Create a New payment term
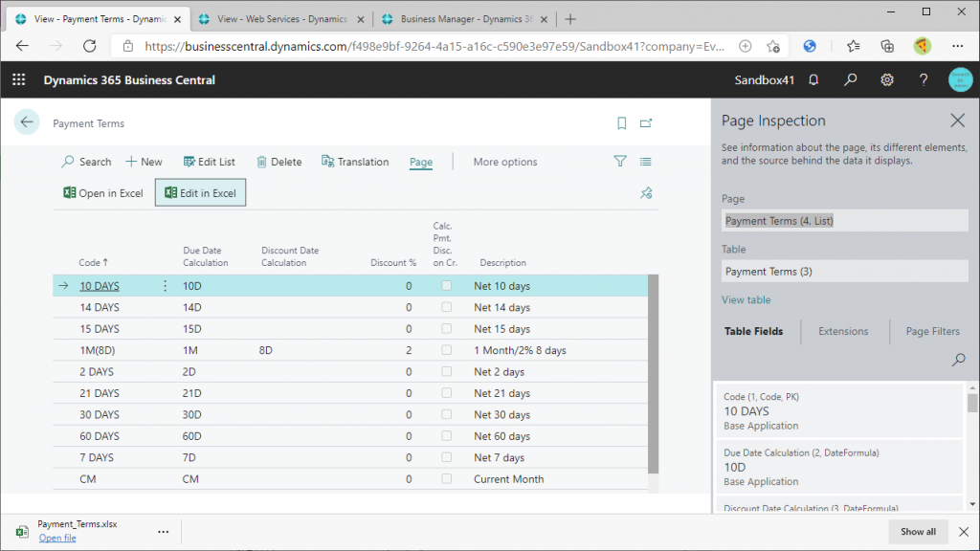 tap(144, 162)
